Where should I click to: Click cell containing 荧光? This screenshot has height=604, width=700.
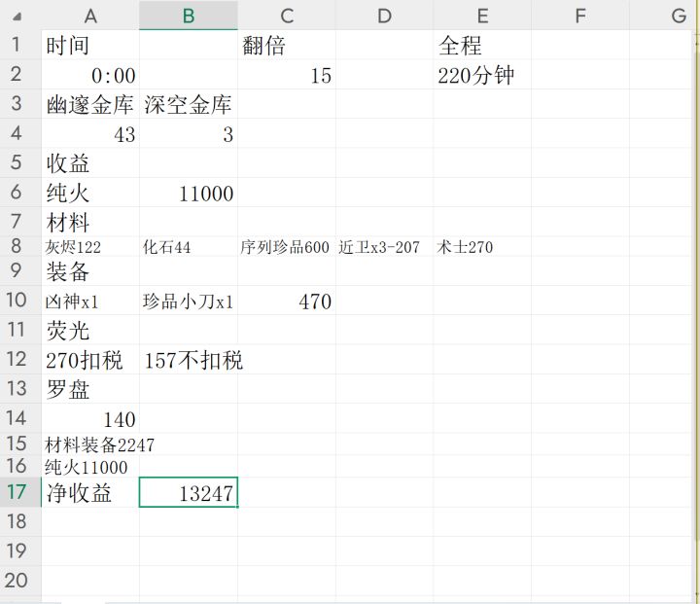pyautogui.click(x=90, y=330)
